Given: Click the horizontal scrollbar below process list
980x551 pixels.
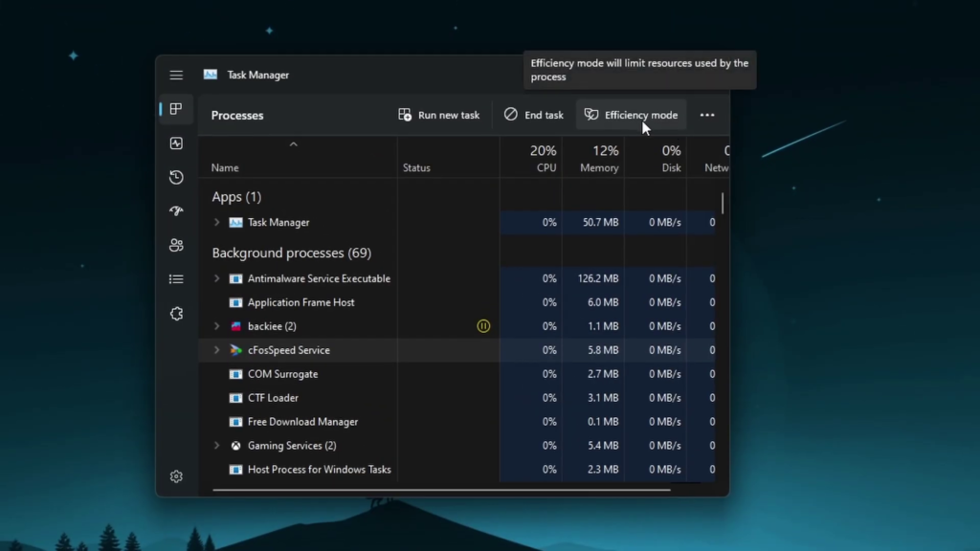Looking at the screenshot, I should coord(441,490).
